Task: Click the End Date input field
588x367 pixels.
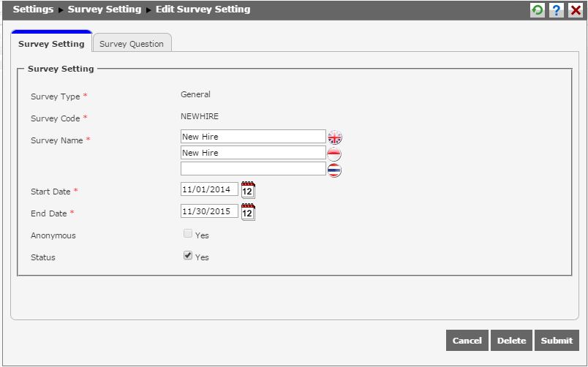Action: click(x=209, y=211)
